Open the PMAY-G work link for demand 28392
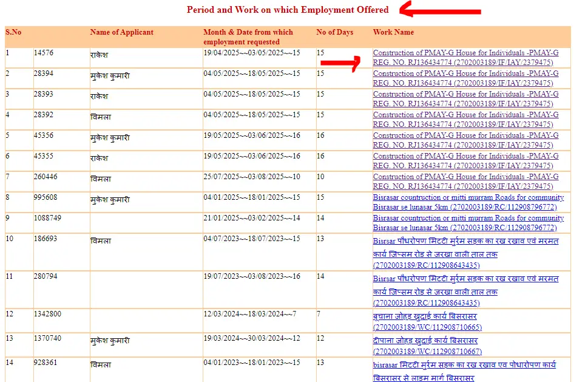This screenshot has height=382, width=588. point(465,119)
